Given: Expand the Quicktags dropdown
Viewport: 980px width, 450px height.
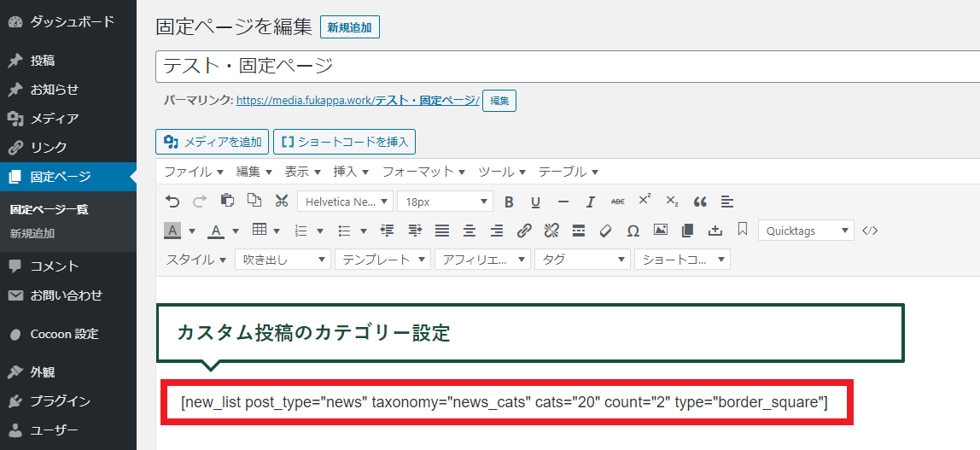Looking at the screenshot, I should pos(805,231).
